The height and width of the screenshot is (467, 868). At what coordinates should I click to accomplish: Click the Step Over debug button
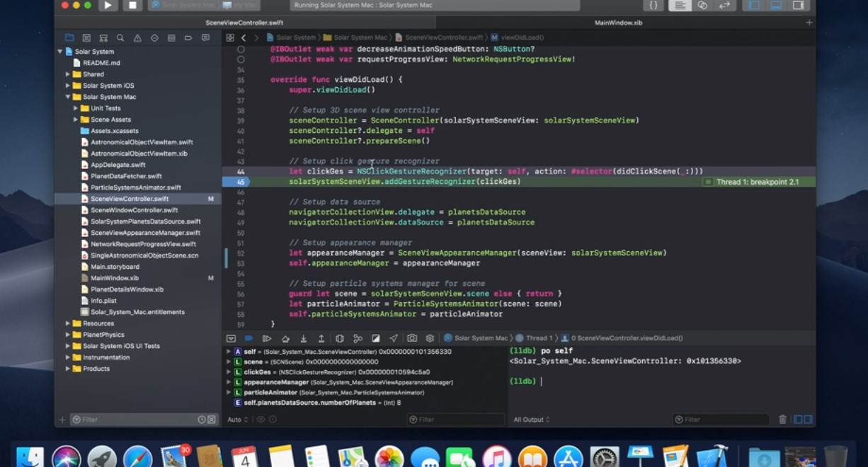coord(285,338)
